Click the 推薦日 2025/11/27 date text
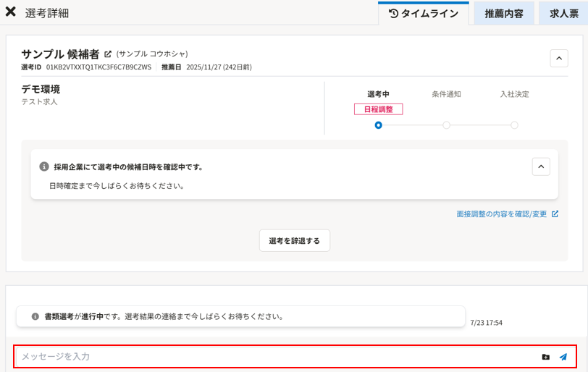The height and width of the screenshot is (372, 588). click(x=219, y=67)
